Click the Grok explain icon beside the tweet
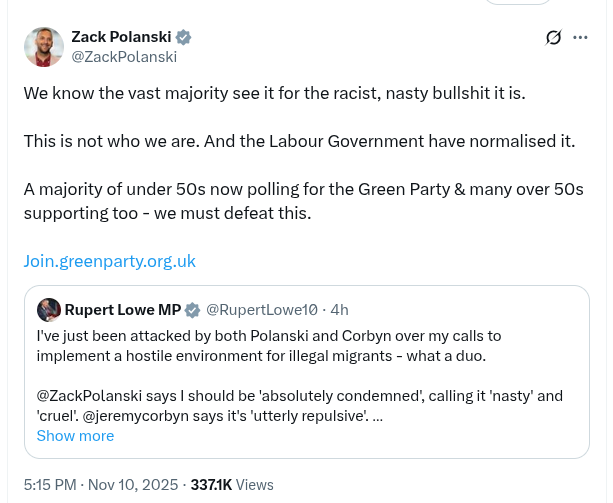This screenshot has width=613, height=503. coord(553,38)
